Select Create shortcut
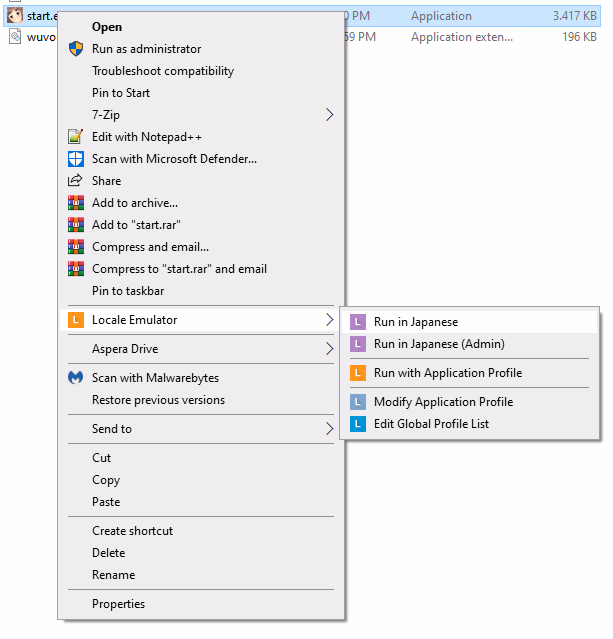This screenshot has width=613, height=639. pyautogui.click(x=132, y=531)
